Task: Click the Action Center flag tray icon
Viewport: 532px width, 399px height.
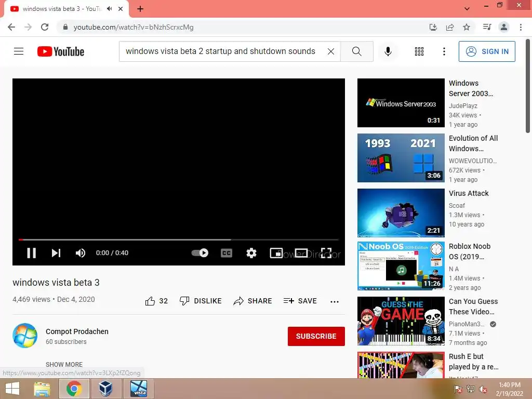Action: pyautogui.click(x=458, y=389)
